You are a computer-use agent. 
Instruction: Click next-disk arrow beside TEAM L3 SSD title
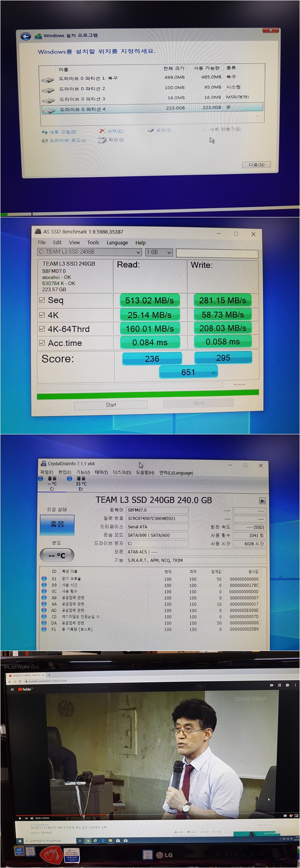(x=262, y=501)
